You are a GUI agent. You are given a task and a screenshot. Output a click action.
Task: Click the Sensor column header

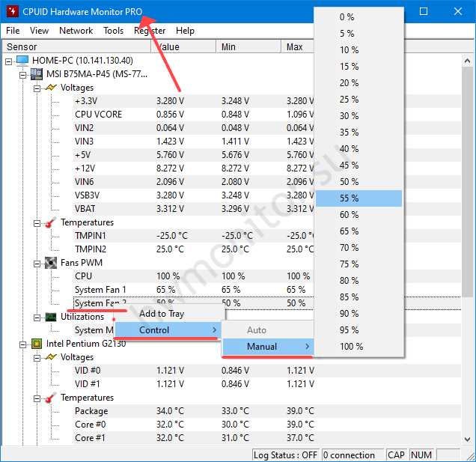76,46
